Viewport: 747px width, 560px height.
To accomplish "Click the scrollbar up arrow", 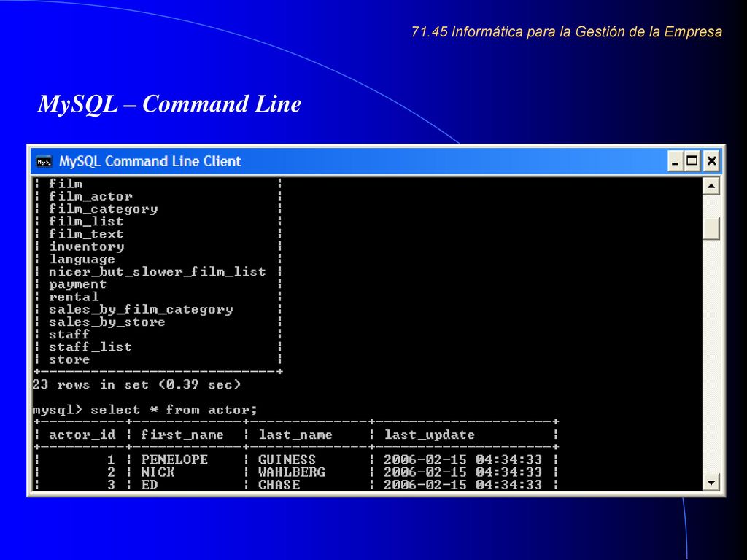I will click(x=711, y=186).
